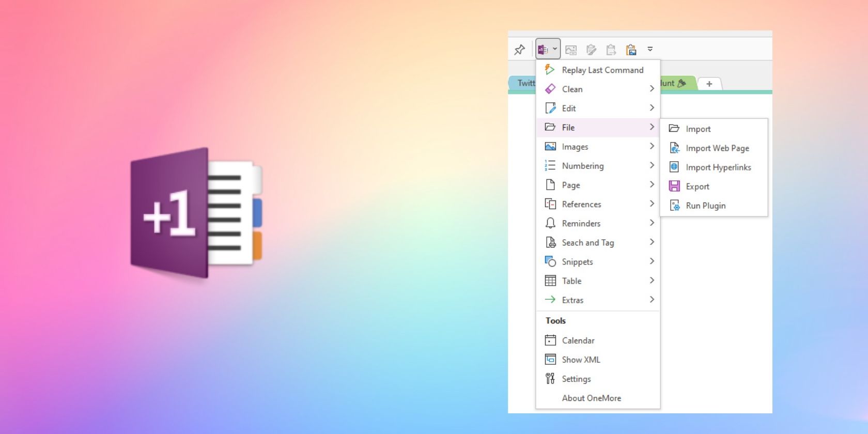
Task: Click the Import Web Page icon
Action: tap(674, 148)
